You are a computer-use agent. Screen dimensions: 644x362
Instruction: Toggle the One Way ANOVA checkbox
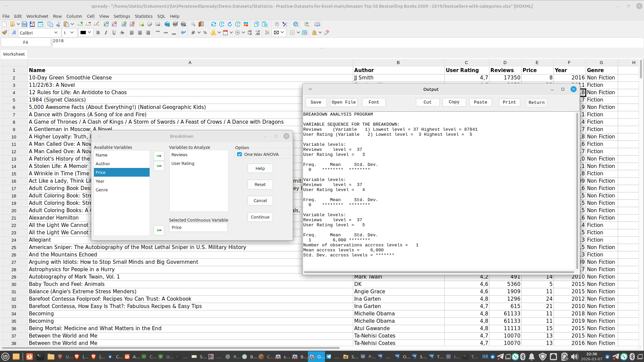239,154
